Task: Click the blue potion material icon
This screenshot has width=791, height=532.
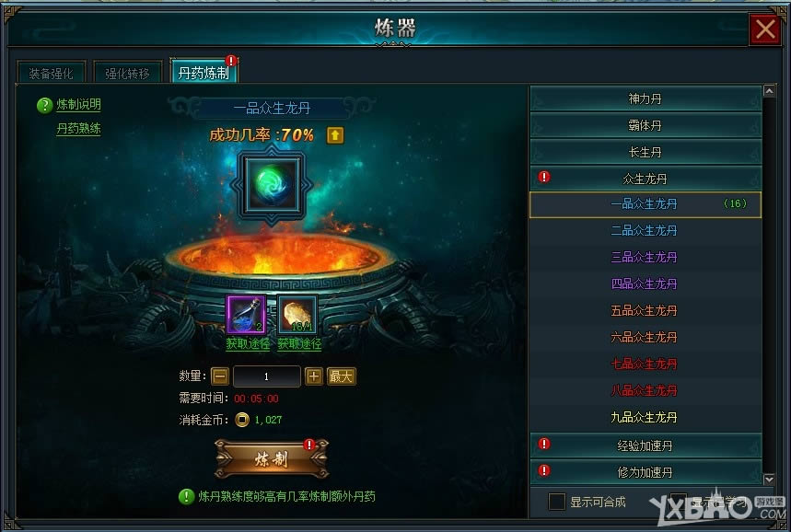Action: point(246,315)
